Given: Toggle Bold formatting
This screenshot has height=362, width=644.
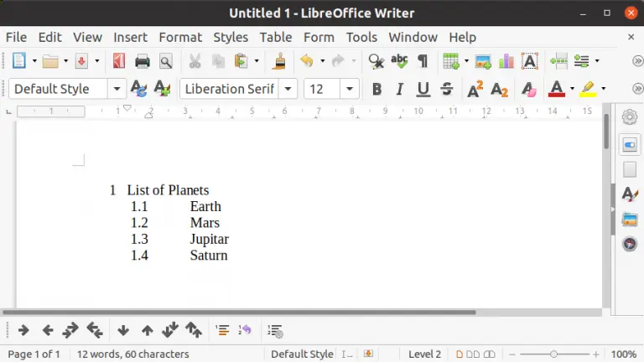Looking at the screenshot, I should click(377, 89).
